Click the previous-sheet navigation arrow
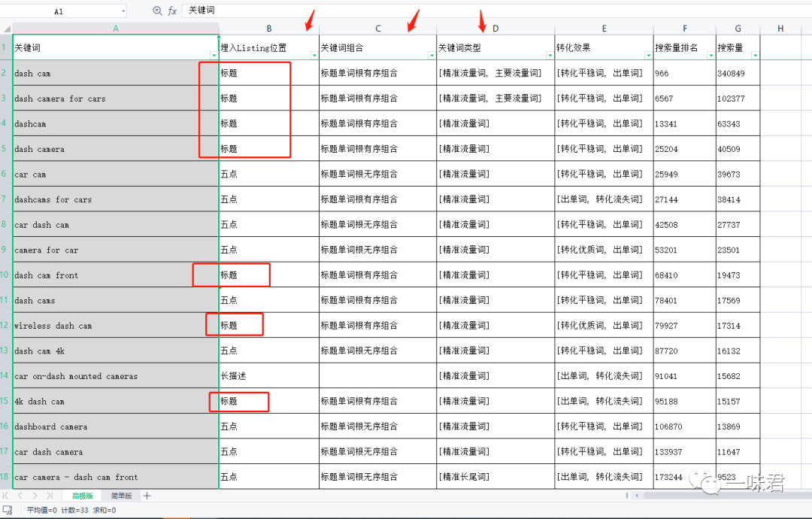This screenshot has width=812, height=519. click(19, 496)
